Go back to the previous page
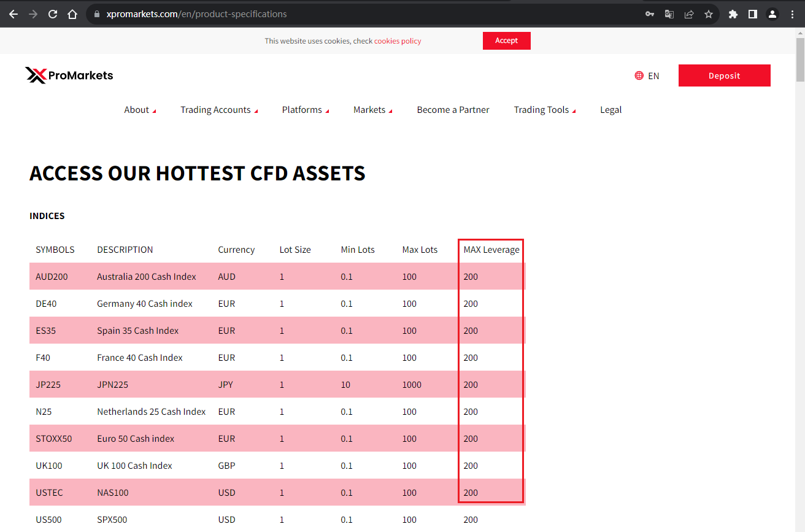805x532 pixels. click(13, 14)
